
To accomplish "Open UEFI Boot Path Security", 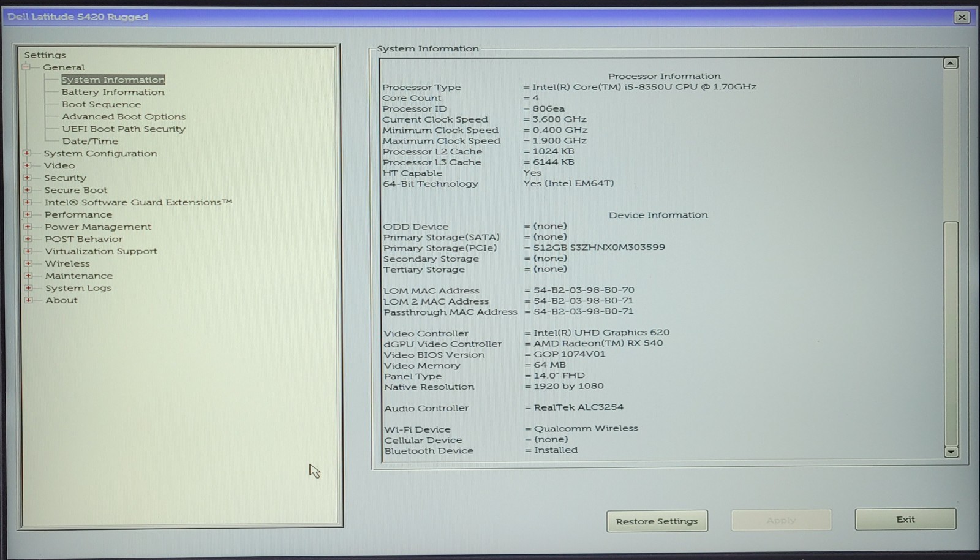I will [124, 129].
